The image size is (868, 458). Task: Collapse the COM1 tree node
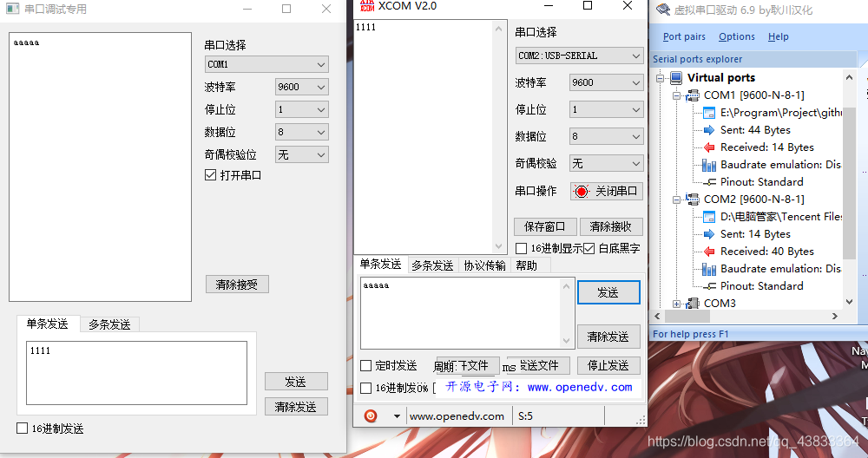(676, 95)
